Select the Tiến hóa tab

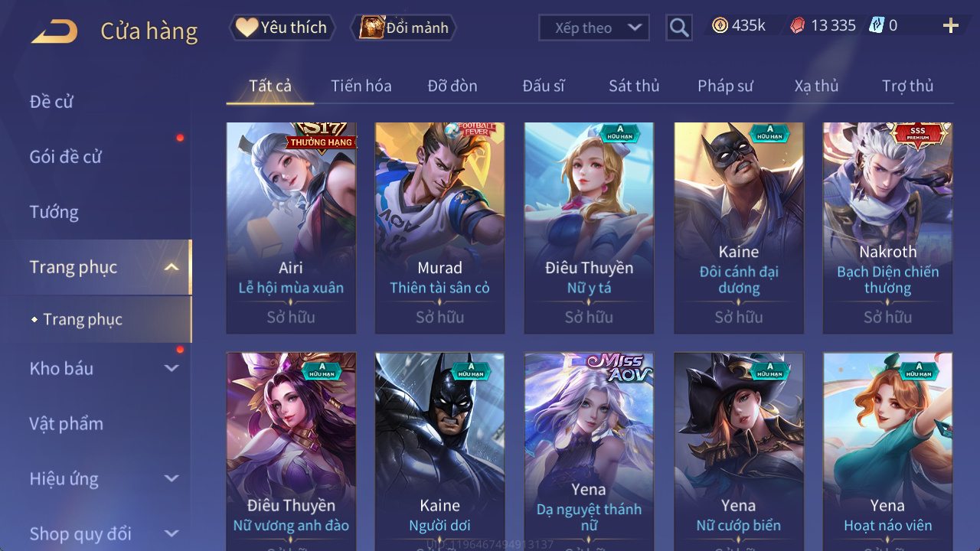pos(361,86)
